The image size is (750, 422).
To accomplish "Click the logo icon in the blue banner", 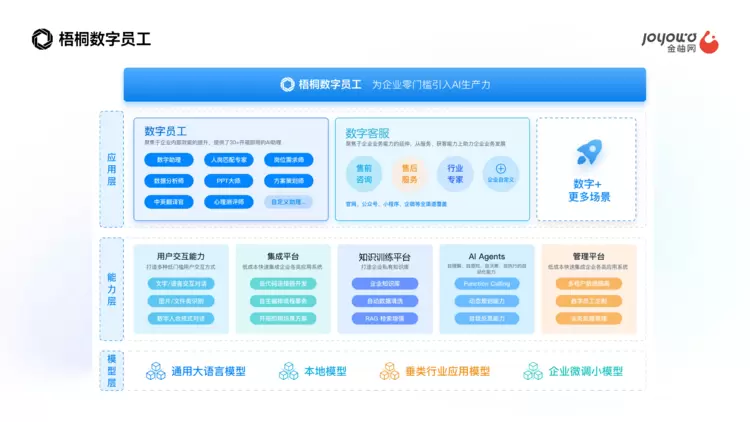I will pyautogui.click(x=288, y=85).
